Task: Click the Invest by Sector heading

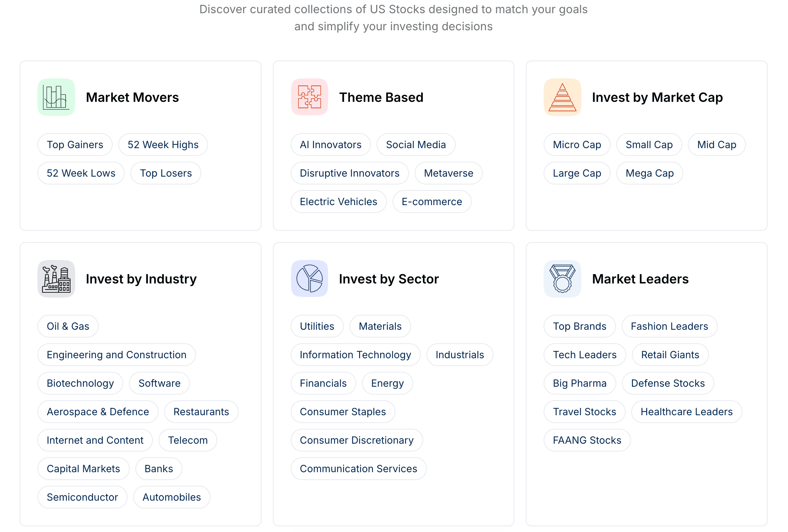Action: pos(389,279)
